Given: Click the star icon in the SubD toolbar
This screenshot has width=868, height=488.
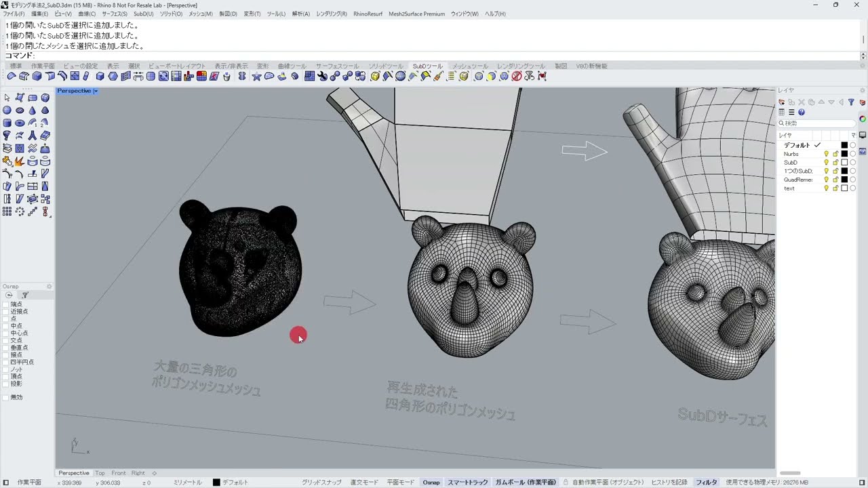Looking at the screenshot, I should [256, 77].
